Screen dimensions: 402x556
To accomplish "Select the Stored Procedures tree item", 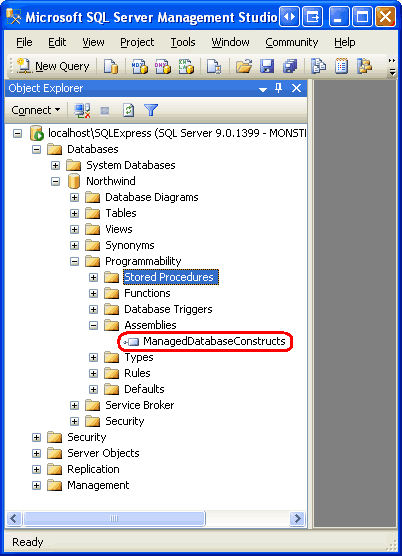I will (x=171, y=277).
